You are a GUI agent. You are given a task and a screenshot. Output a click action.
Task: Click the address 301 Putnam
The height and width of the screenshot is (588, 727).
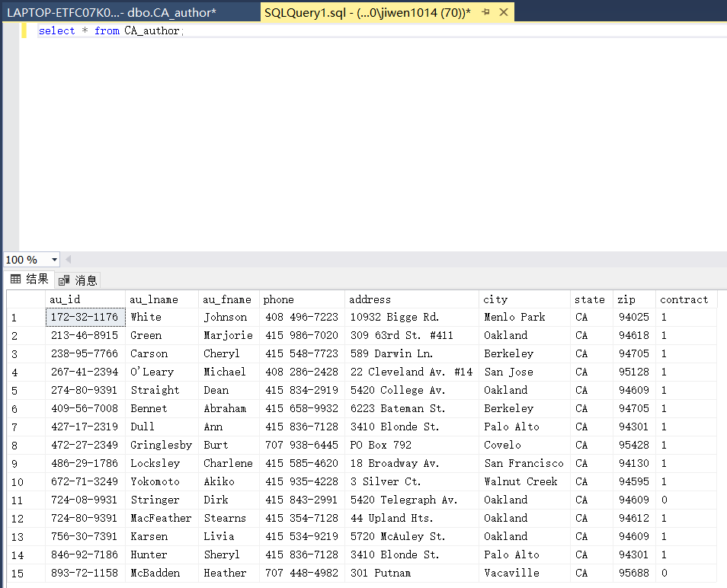click(381, 573)
